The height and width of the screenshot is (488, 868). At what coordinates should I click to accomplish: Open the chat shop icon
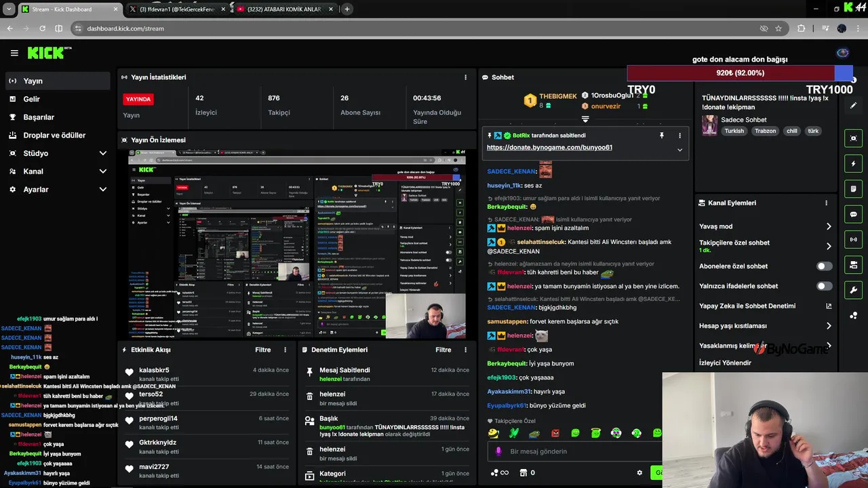click(524, 472)
